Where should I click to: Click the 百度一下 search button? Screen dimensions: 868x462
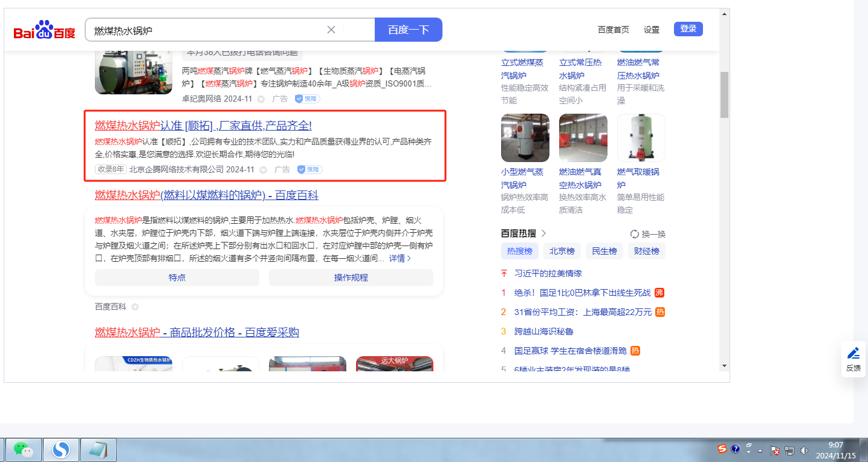pyautogui.click(x=409, y=30)
